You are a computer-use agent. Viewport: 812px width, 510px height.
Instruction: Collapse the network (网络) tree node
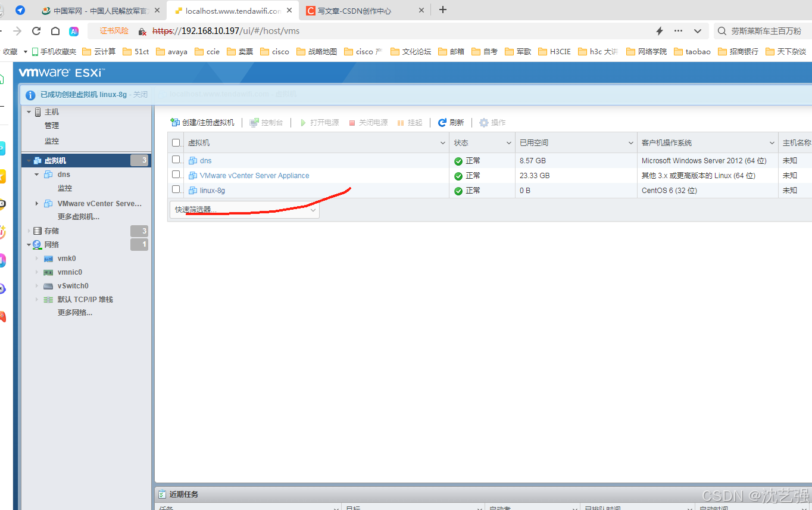pos(29,245)
